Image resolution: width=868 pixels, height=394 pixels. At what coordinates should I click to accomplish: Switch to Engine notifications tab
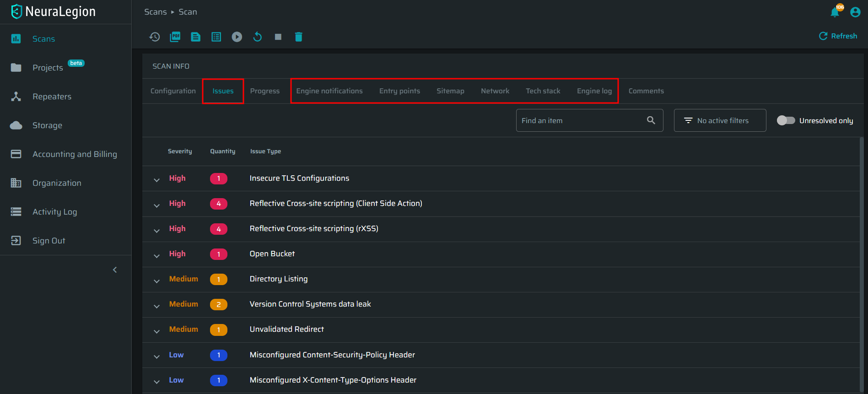[329, 91]
